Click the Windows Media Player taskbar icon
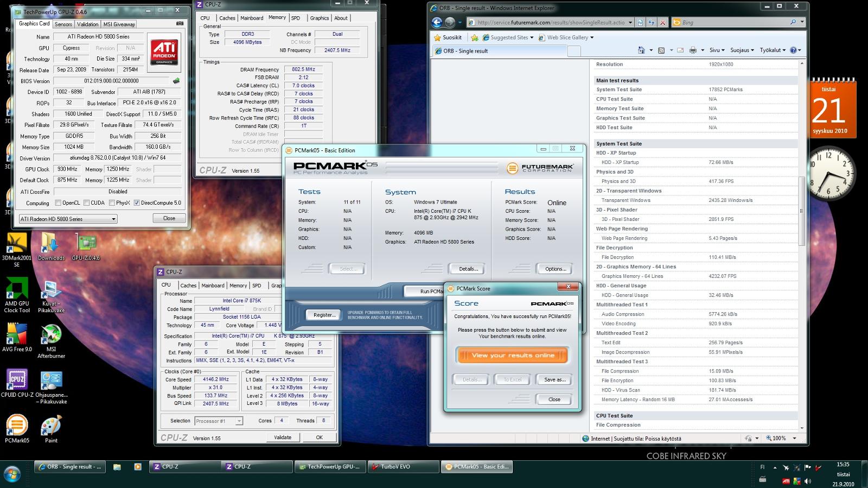The width and height of the screenshot is (868, 488). tap(137, 467)
